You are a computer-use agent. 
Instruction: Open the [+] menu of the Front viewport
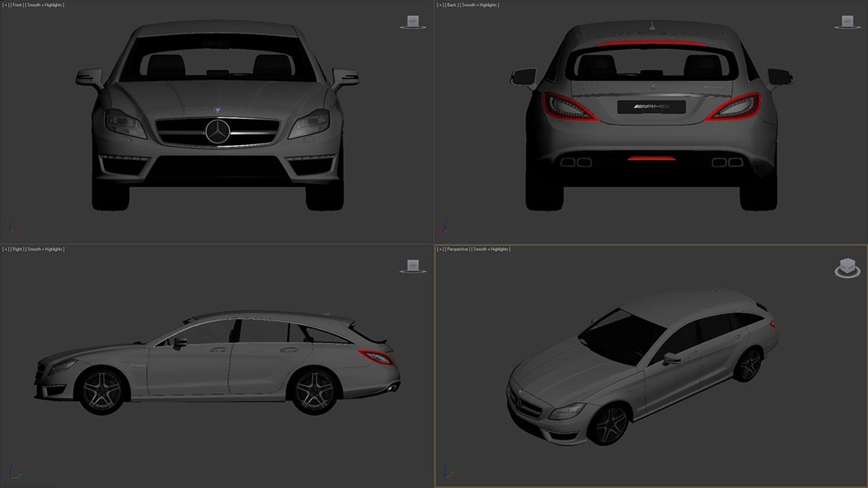coord(6,5)
